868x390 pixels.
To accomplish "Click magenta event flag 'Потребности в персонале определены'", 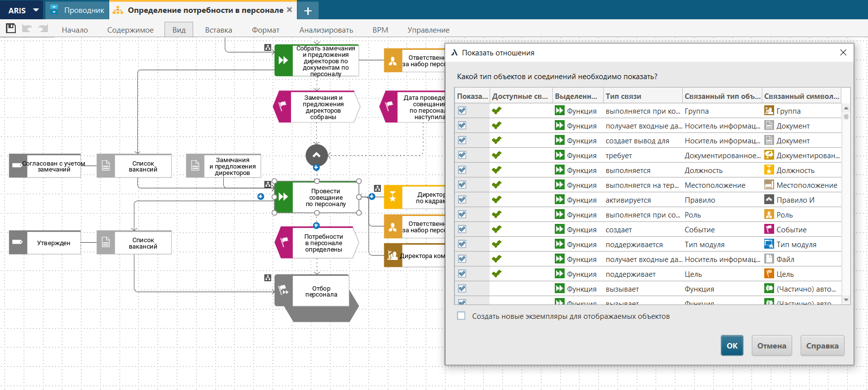I will (284, 242).
